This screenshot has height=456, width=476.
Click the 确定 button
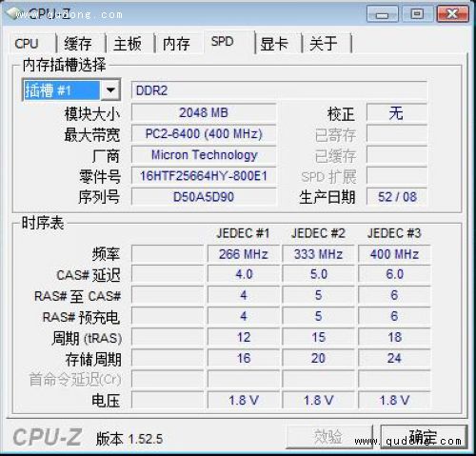coord(425,437)
